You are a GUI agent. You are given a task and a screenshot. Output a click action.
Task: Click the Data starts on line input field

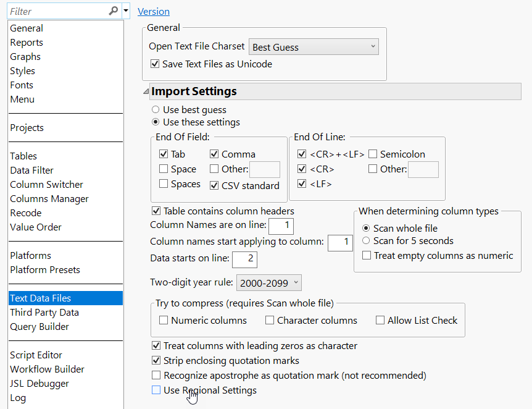point(244,259)
